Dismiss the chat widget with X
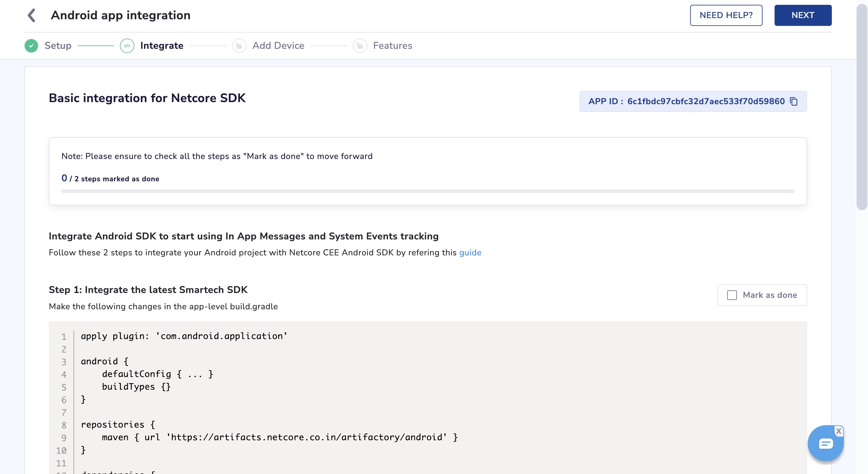The width and height of the screenshot is (868, 474). (x=839, y=431)
